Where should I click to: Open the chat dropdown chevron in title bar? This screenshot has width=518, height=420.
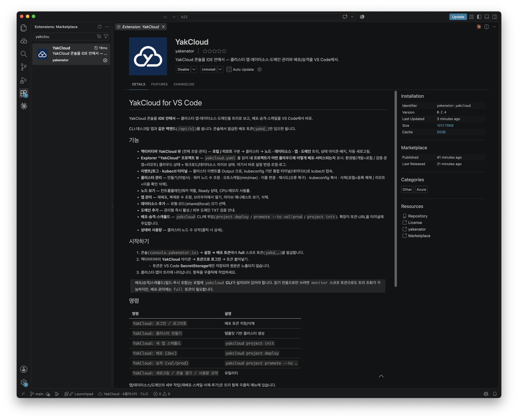[x=352, y=17]
